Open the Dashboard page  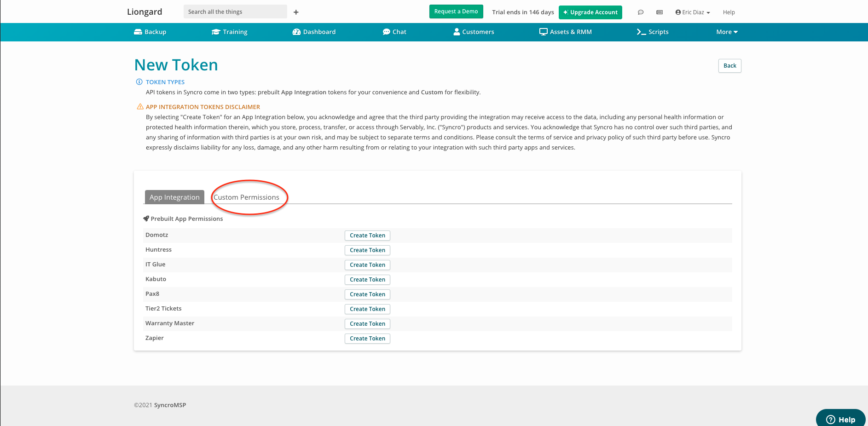(314, 32)
